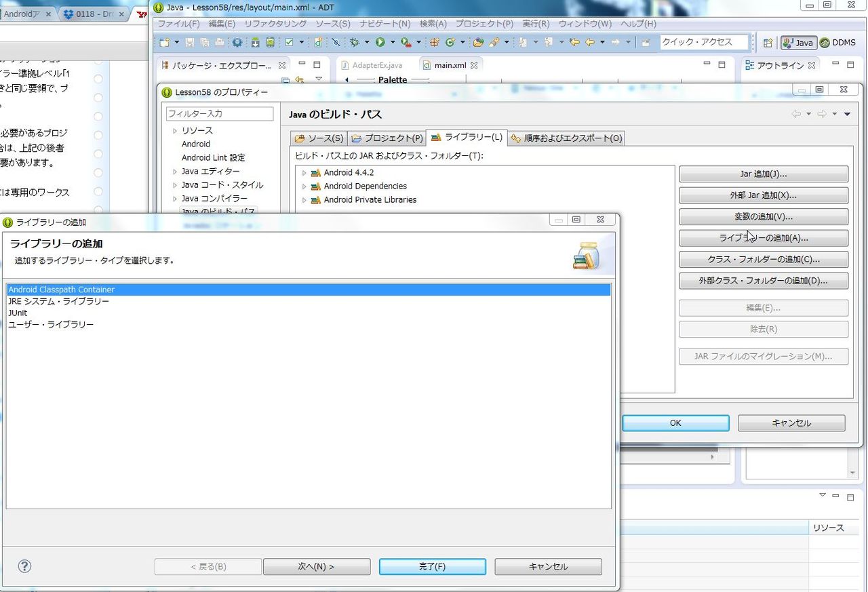
Task: Open the 編集(E) menu
Action: coord(222,24)
